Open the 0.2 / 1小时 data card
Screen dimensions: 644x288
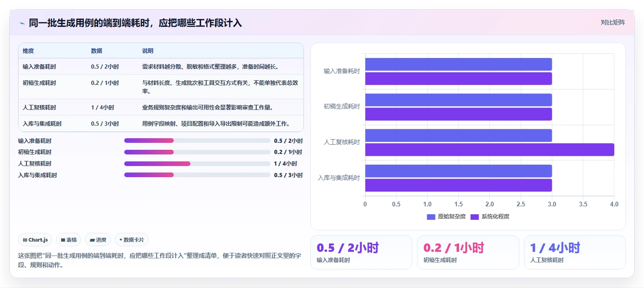click(x=468, y=252)
